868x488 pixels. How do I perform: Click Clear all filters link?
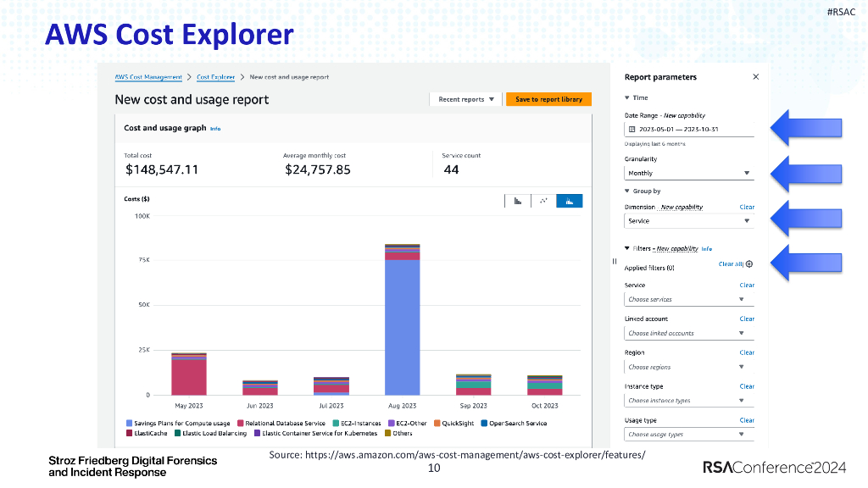731,264
